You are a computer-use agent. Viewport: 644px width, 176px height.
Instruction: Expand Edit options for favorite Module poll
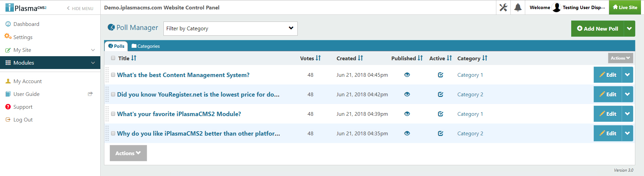pos(627,114)
